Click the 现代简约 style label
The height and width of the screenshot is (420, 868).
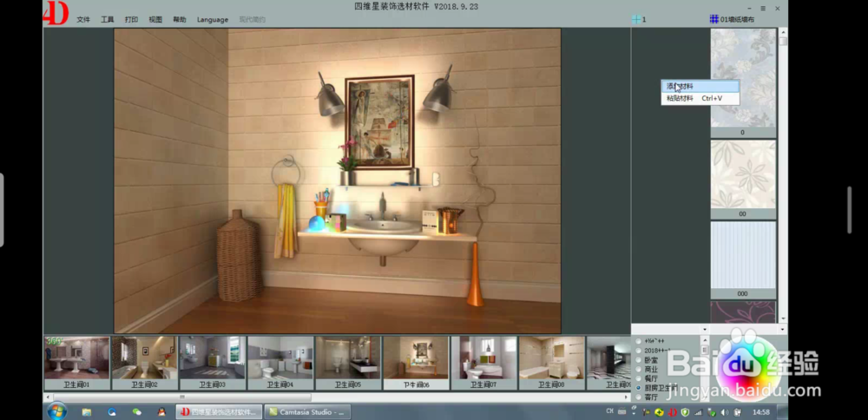[252, 19]
